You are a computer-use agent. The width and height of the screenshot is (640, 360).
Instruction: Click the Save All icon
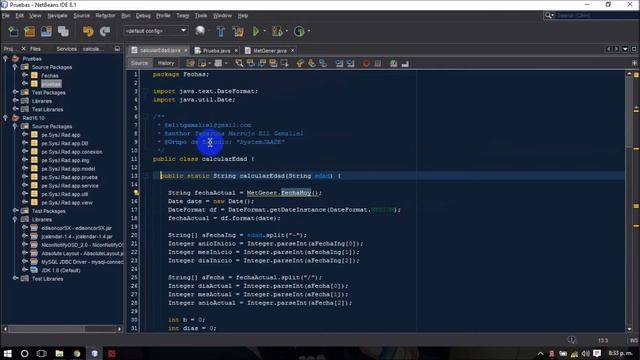tap(63, 31)
